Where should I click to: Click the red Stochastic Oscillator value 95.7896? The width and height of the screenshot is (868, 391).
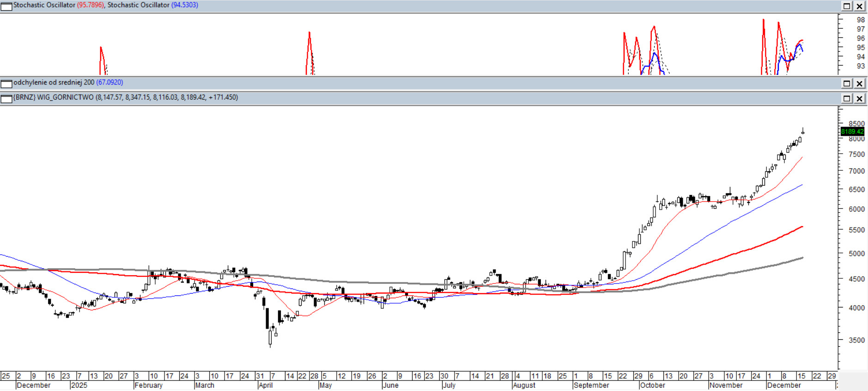[91, 5]
